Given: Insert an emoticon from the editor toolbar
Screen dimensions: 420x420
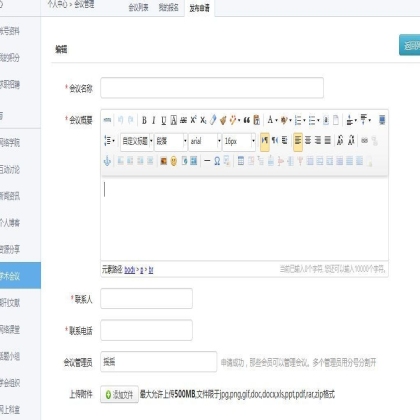Looking at the screenshot, I should [x=174, y=161].
